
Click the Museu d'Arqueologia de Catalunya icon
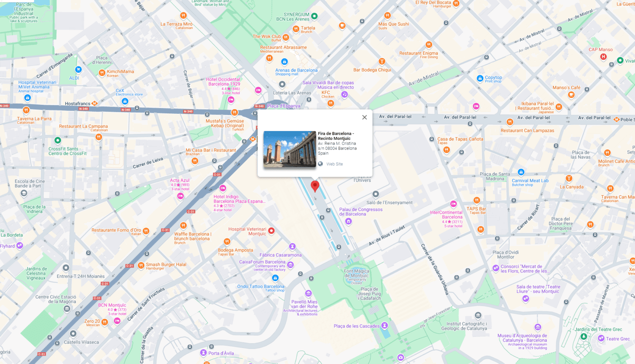click(x=538, y=327)
